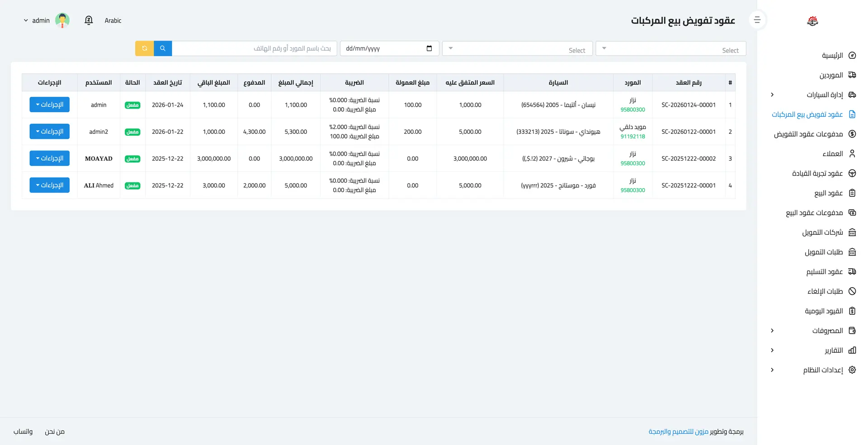Click the reports bar chart icon
The image size is (868, 445).
(852, 350)
